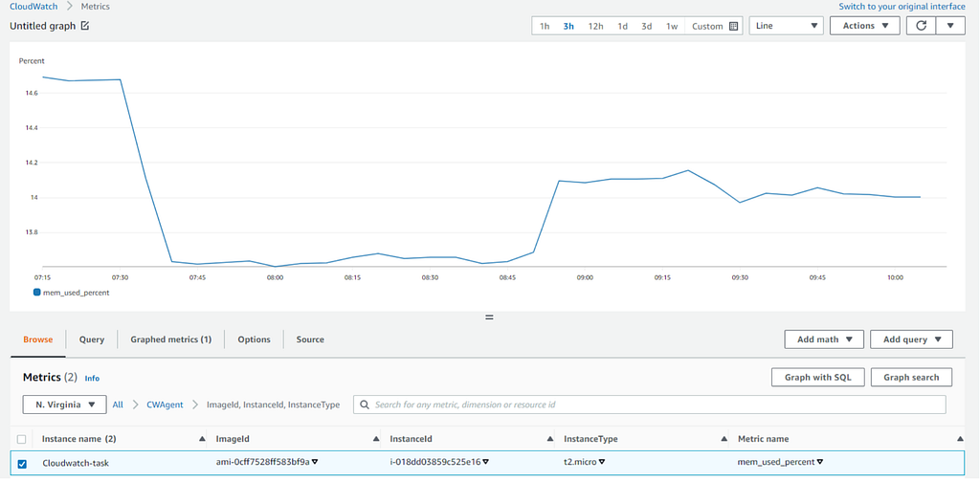Click the Graph with SQL button
This screenshot has height=481, width=980.
817,378
